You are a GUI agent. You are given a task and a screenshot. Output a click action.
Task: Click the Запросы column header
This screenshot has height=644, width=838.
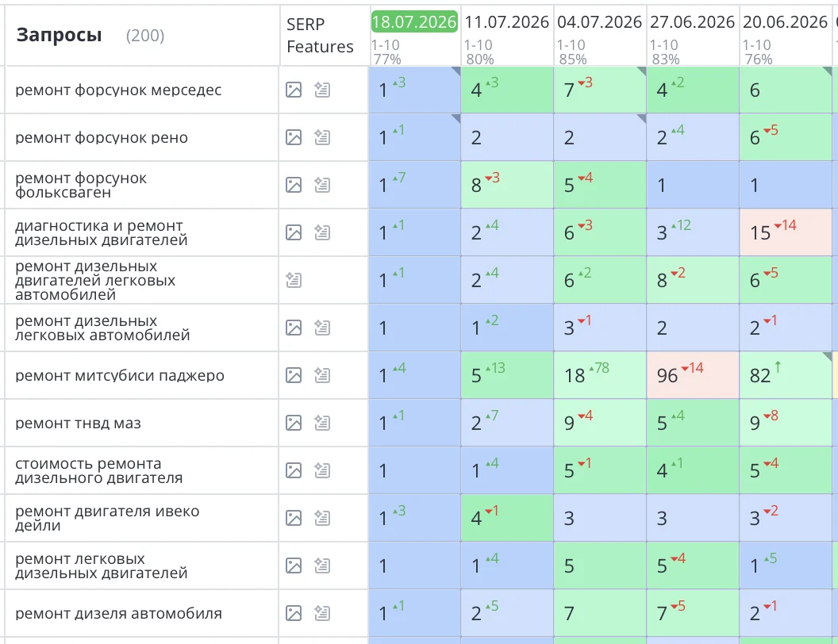(59, 35)
